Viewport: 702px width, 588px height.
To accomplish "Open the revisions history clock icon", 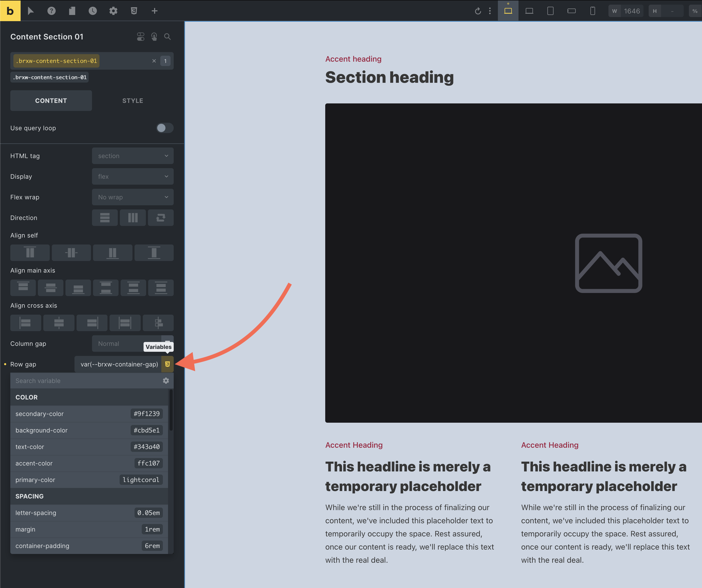I will click(x=93, y=11).
